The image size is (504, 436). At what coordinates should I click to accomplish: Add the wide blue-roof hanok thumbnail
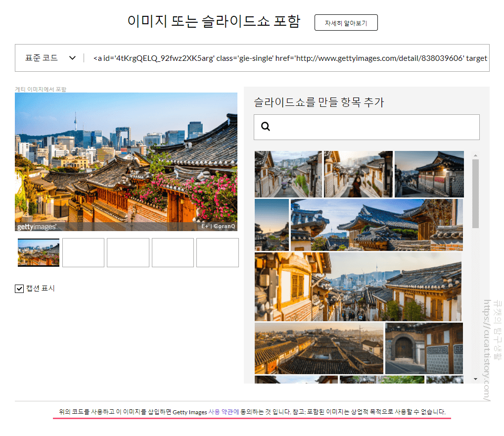[377, 225]
